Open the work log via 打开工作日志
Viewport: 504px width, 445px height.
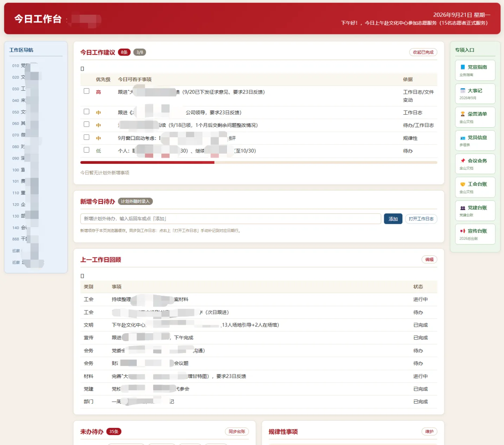(x=421, y=219)
